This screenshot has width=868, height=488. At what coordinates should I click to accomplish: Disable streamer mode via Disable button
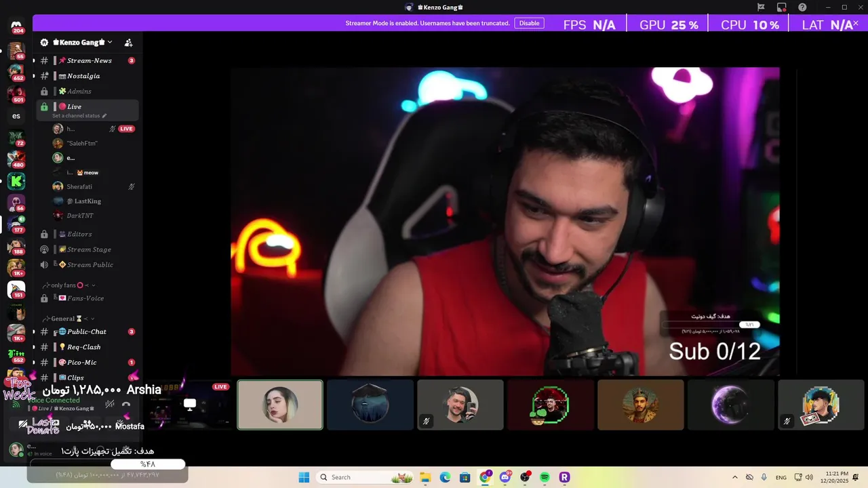pyautogui.click(x=530, y=23)
